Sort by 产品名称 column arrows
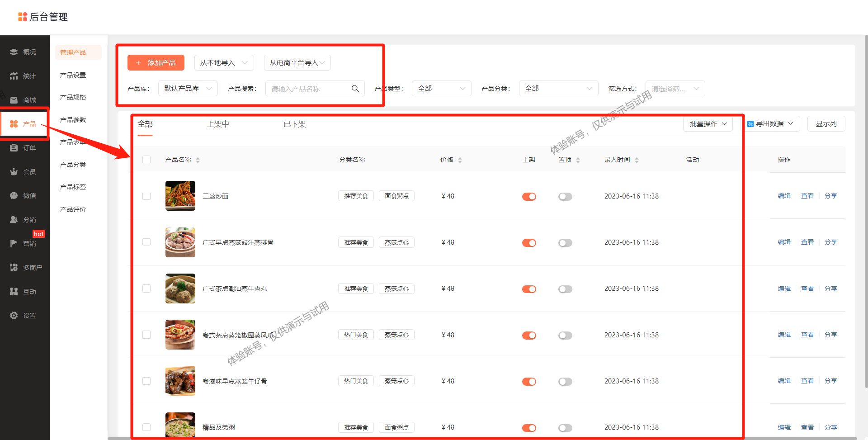This screenshot has height=440, width=868. coord(198,160)
